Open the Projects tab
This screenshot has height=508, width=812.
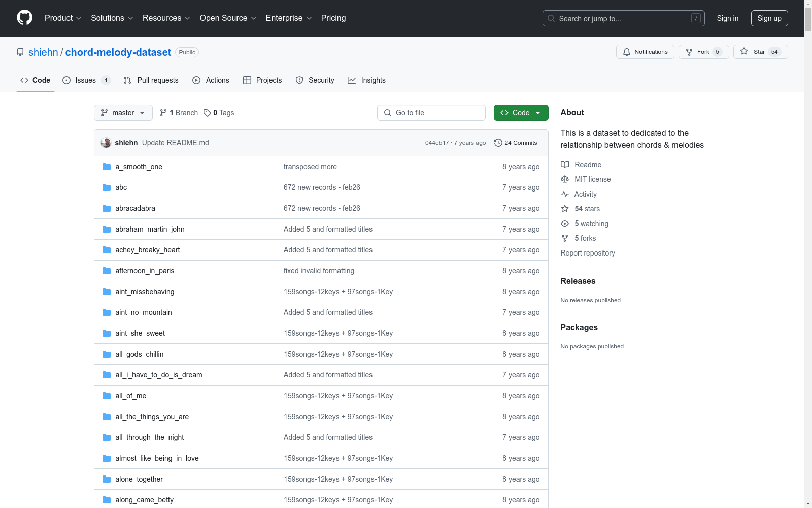point(262,80)
